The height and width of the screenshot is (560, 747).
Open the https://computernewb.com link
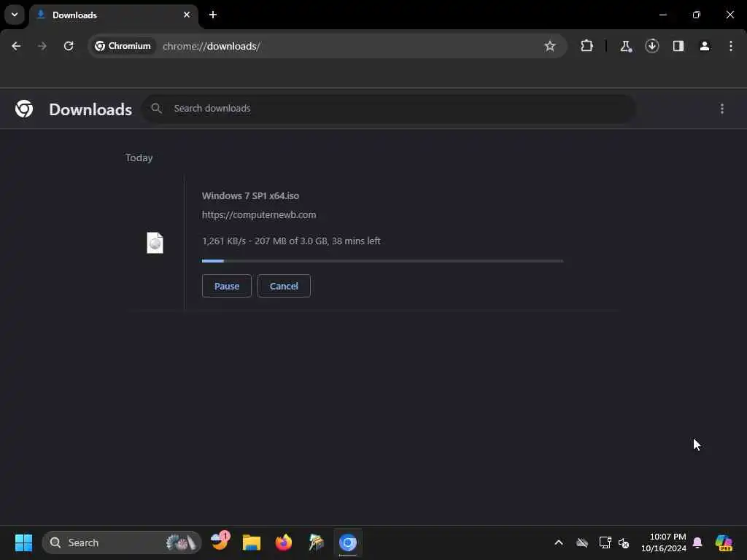[259, 215]
